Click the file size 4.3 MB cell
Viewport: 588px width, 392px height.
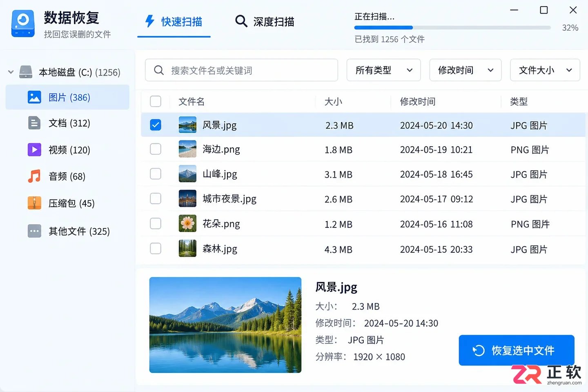339,249
